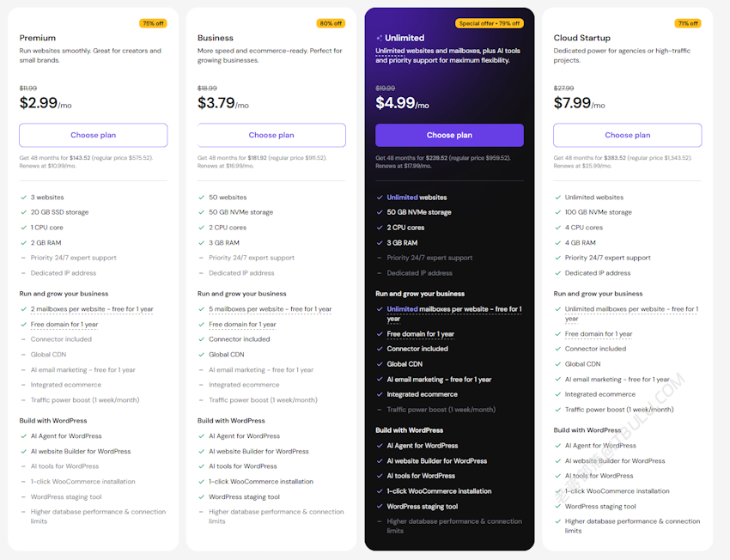Click dash icon beside Connector included in Premium

click(x=23, y=339)
